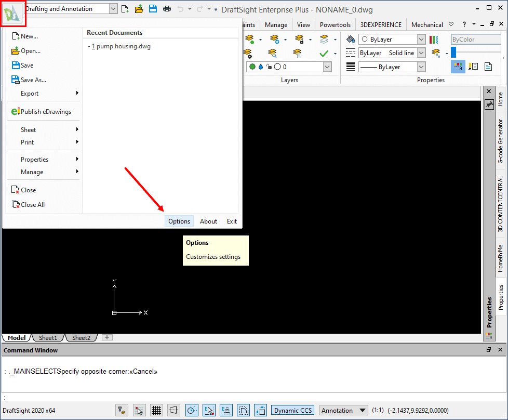This screenshot has height=420, width=508.
Task: Toggle Entity Tracking in status bar
Action: pos(226,411)
